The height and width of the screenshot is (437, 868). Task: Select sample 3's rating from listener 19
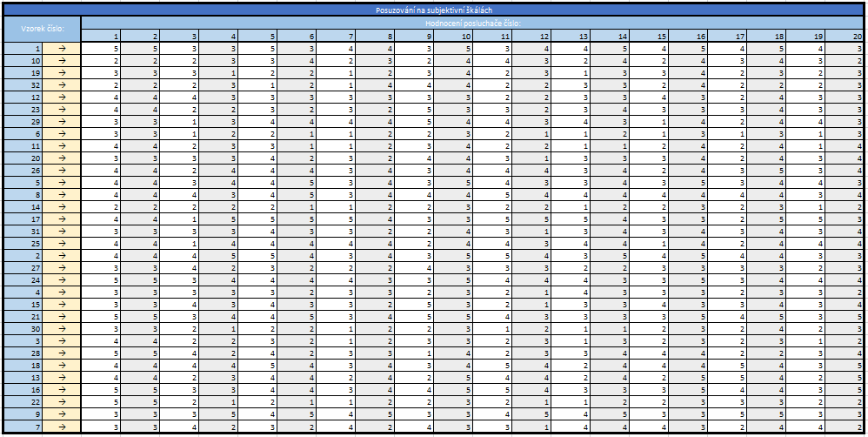pyautogui.click(x=805, y=341)
